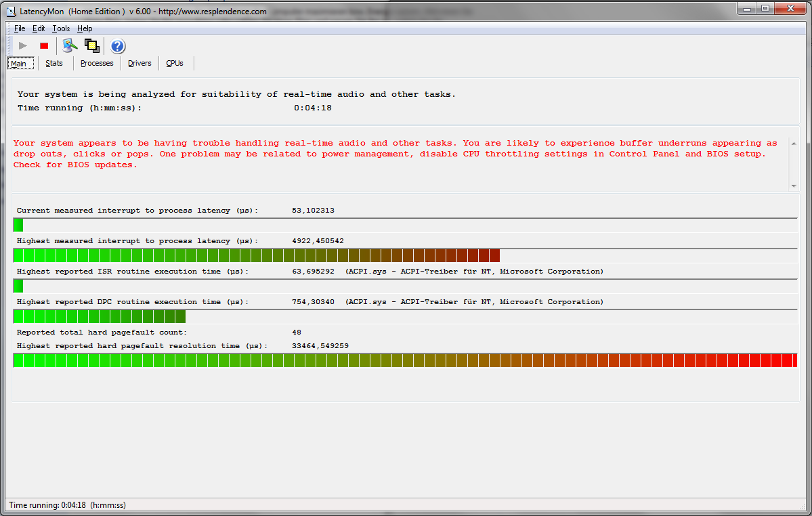Click the status bar Time running text
Viewport: 812px width, 516px height.
pyautogui.click(x=67, y=505)
